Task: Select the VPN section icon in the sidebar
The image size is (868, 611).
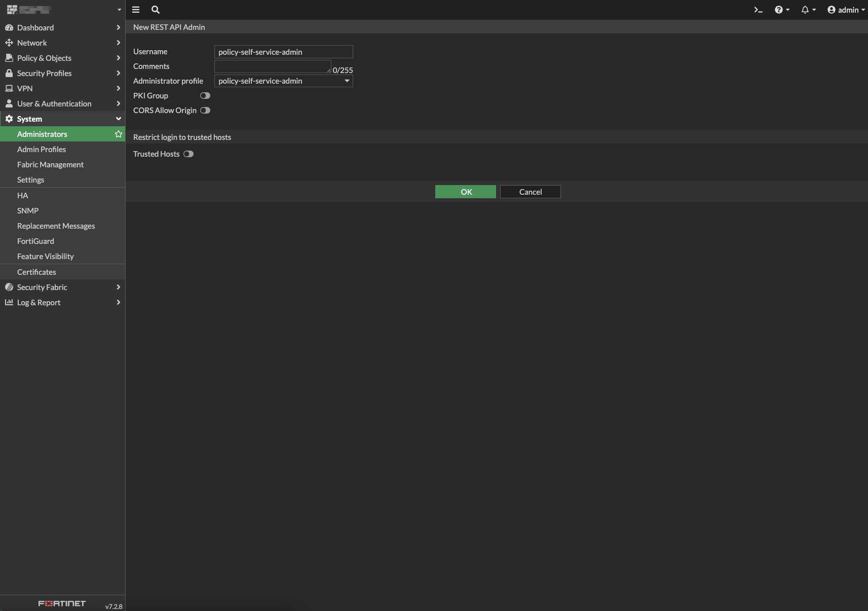Action: pyautogui.click(x=9, y=88)
